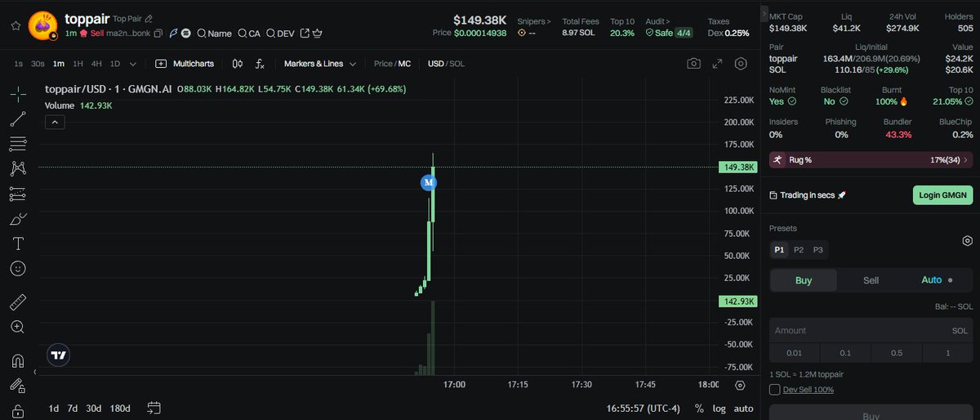Image resolution: width=980 pixels, height=420 pixels.
Task: Select the Fibonacci retracement tool
Action: click(x=17, y=145)
